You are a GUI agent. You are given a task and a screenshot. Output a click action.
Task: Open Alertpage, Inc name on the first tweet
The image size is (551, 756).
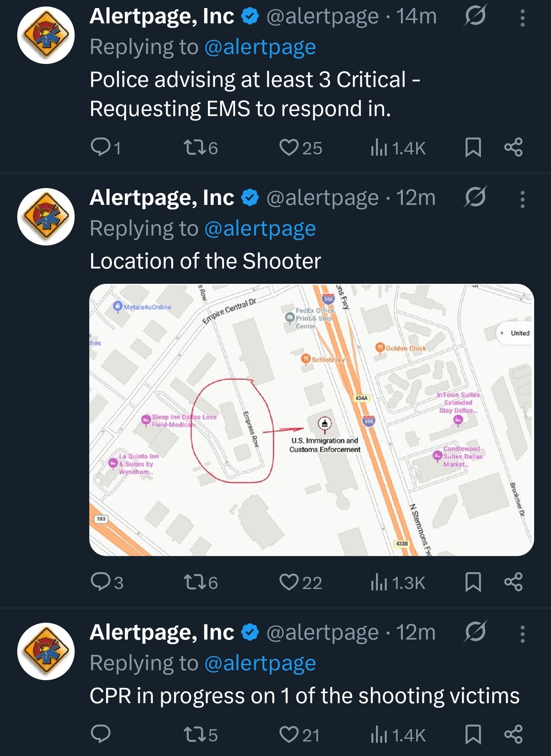(162, 16)
